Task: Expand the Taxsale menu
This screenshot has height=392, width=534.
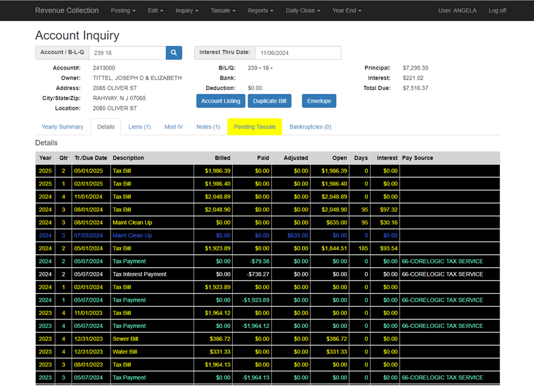Action: pyautogui.click(x=223, y=11)
